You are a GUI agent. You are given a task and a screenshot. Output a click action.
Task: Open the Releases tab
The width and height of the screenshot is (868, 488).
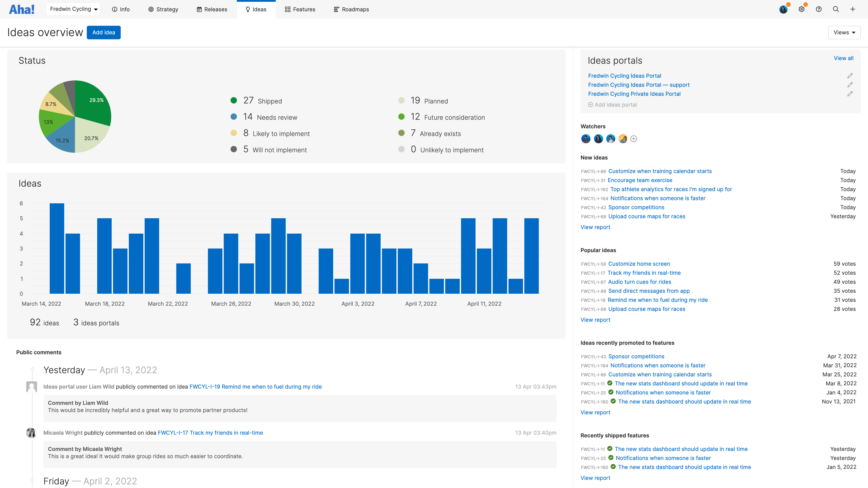(x=212, y=9)
